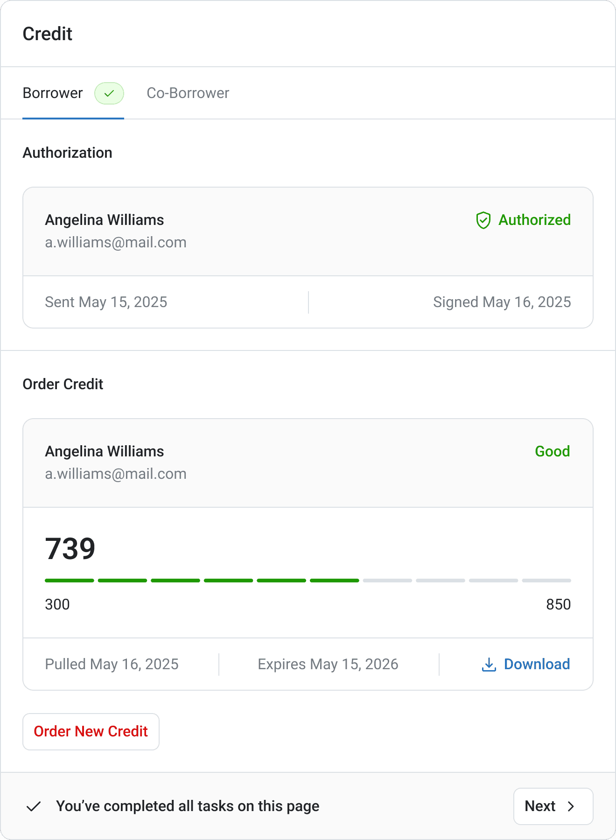Viewport: 616px width, 840px height.
Task: Click the Pulled May 16, 2025 text
Action: (x=112, y=665)
